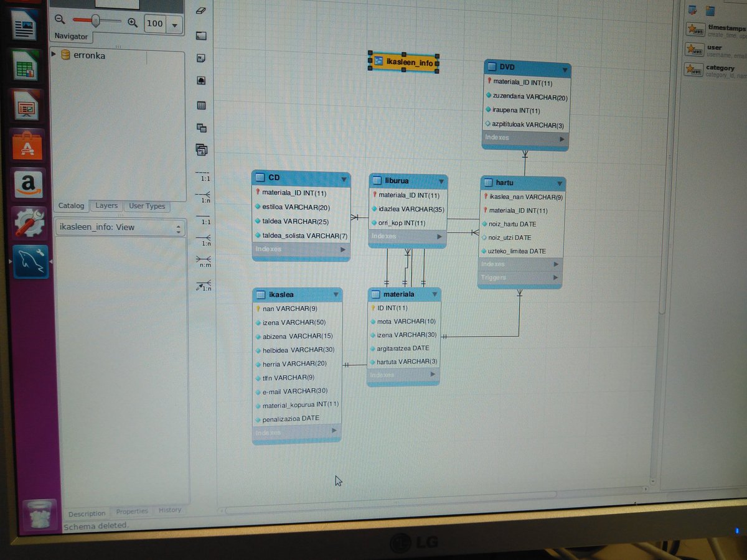Switch to the Navigator tab
747x560 pixels.
pos(71,37)
